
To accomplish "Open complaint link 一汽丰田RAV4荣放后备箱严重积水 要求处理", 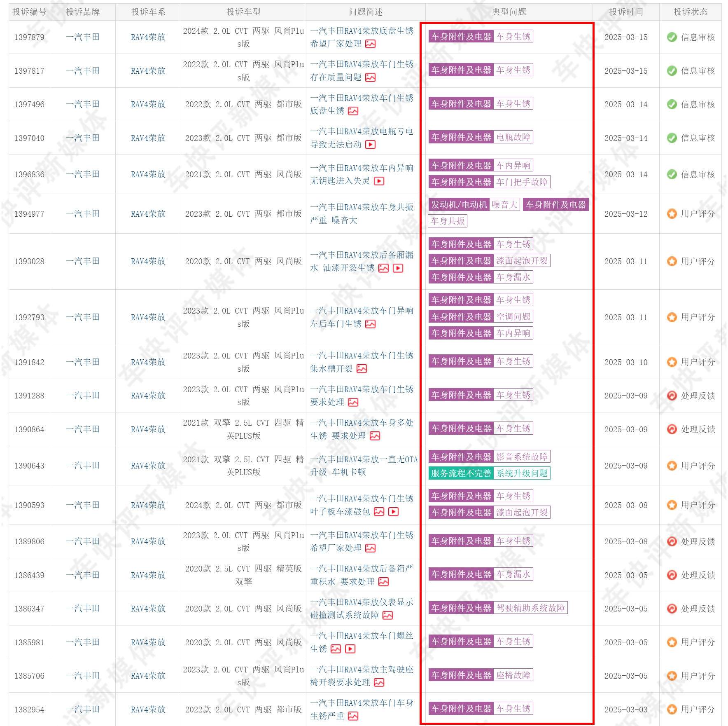I will [x=362, y=575].
